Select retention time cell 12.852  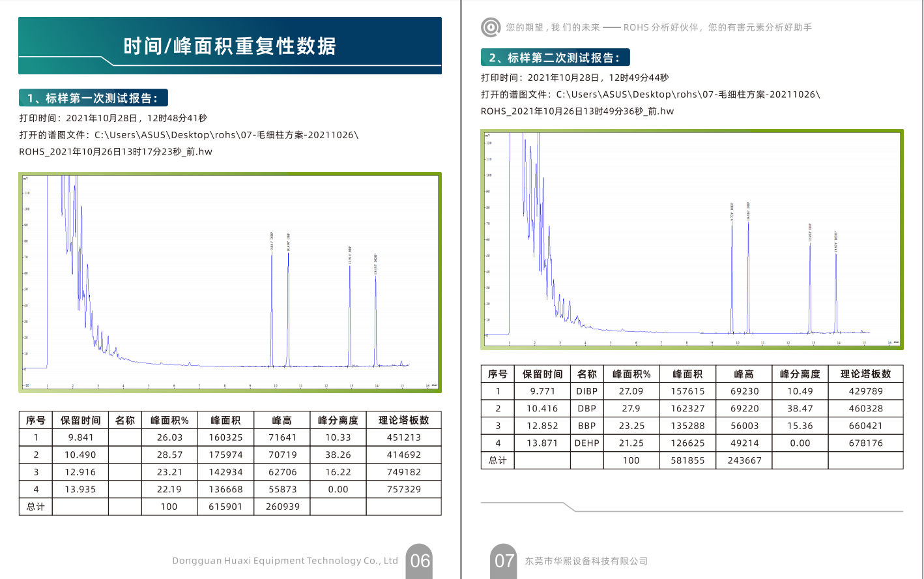(x=542, y=426)
